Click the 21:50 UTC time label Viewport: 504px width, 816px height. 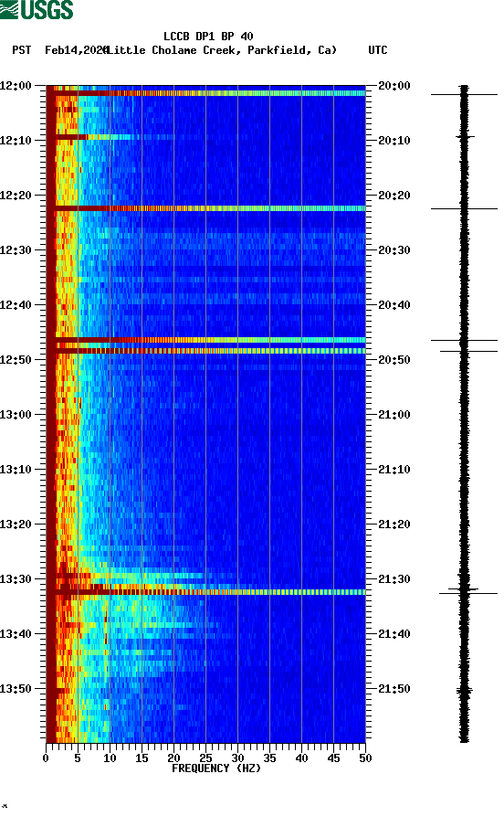pyautogui.click(x=394, y=688)
